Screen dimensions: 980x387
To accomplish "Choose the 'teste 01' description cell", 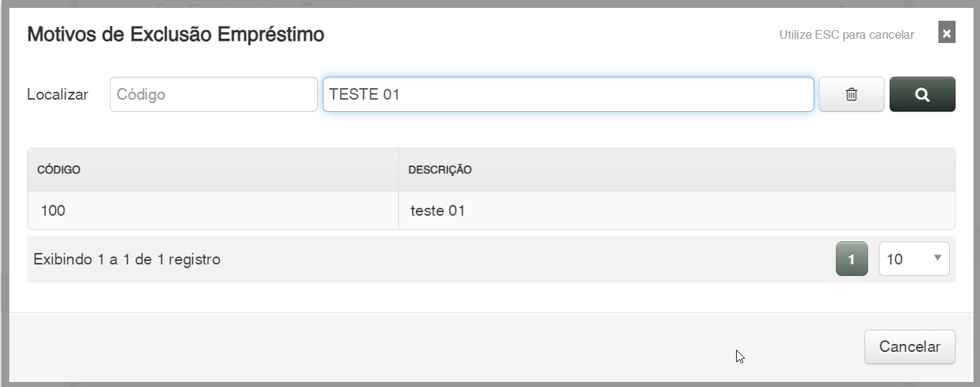I will click(x=438, y=211).
